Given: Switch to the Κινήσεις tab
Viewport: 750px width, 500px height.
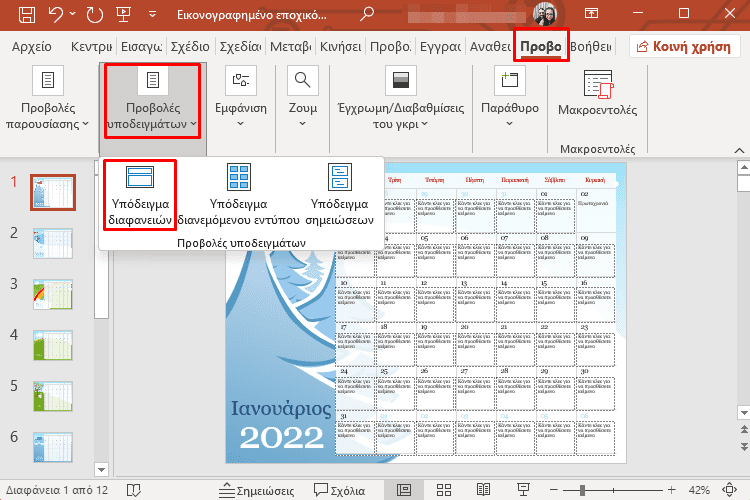Looking at the screenshot, I should click(341, 46).
